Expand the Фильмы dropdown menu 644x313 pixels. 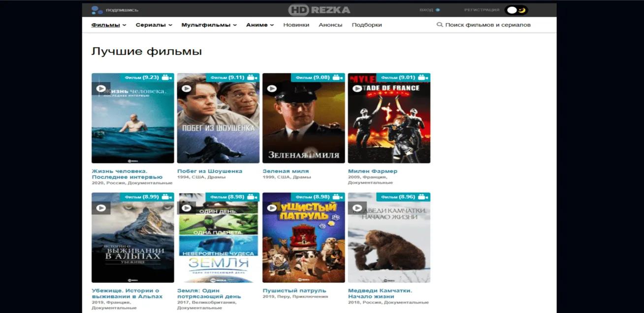[109, 25]
